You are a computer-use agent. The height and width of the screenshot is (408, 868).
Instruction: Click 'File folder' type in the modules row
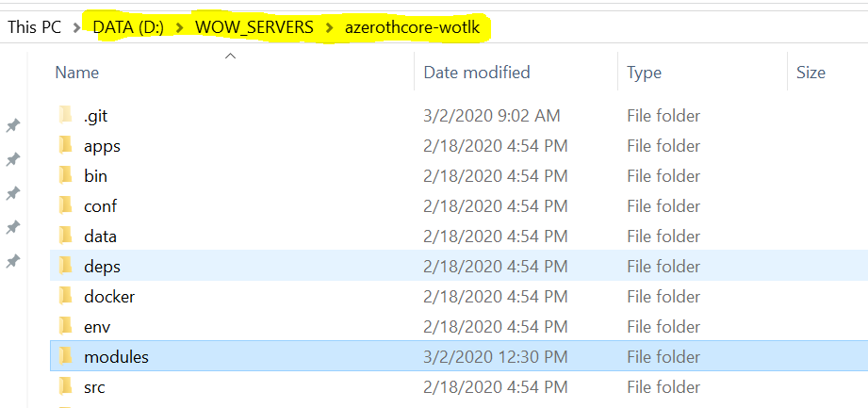pyautogui.click(x=663, y=357)
